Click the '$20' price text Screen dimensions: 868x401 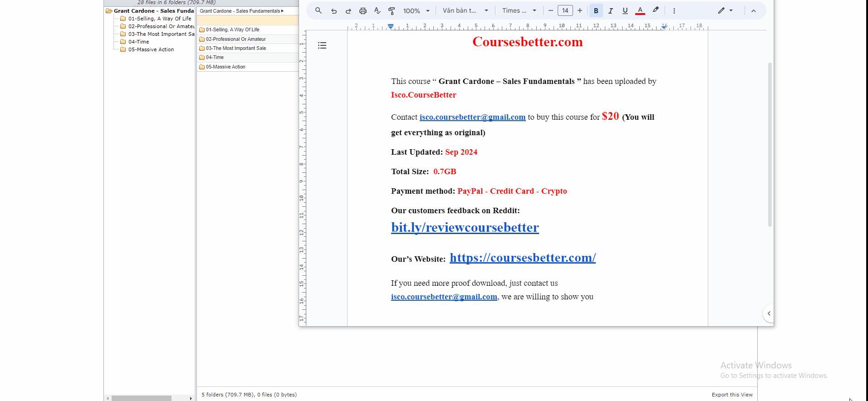point(610,116)
